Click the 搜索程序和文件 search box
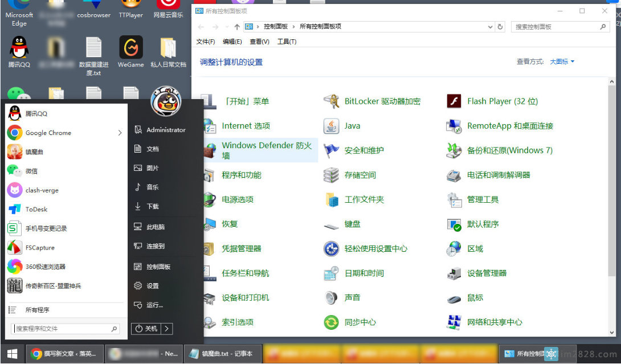Image resolution: width=621 pixels, height=364 pixels. click(x=66, y=329)
